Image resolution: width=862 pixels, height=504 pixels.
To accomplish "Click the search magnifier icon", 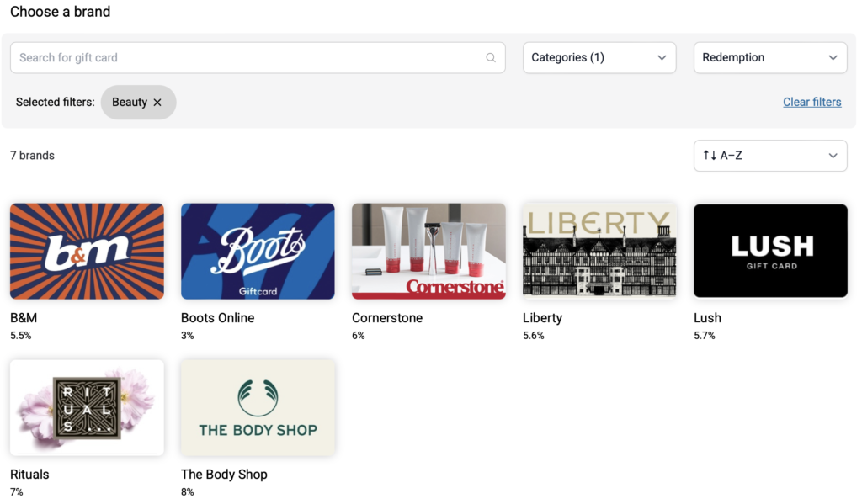I will pyautogui.click(x=491, y=58).
